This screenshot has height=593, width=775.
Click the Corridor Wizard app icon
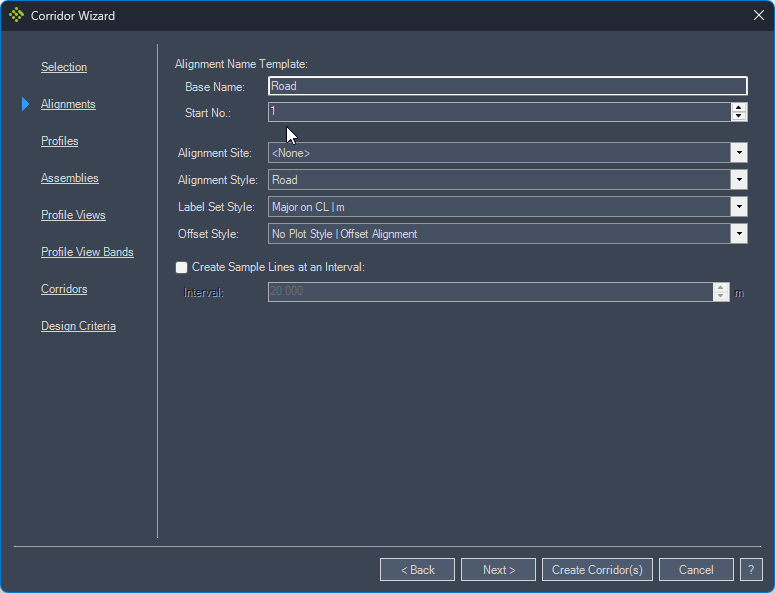(x=16, y=15)
